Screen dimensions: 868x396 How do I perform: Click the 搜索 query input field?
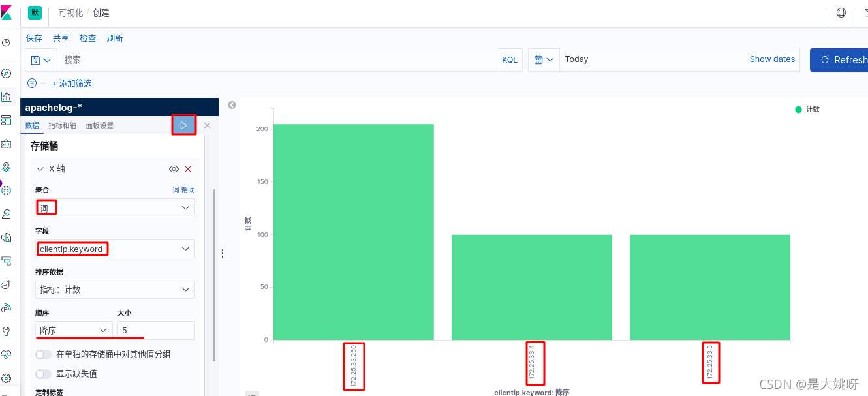click(x=277, y=60)
